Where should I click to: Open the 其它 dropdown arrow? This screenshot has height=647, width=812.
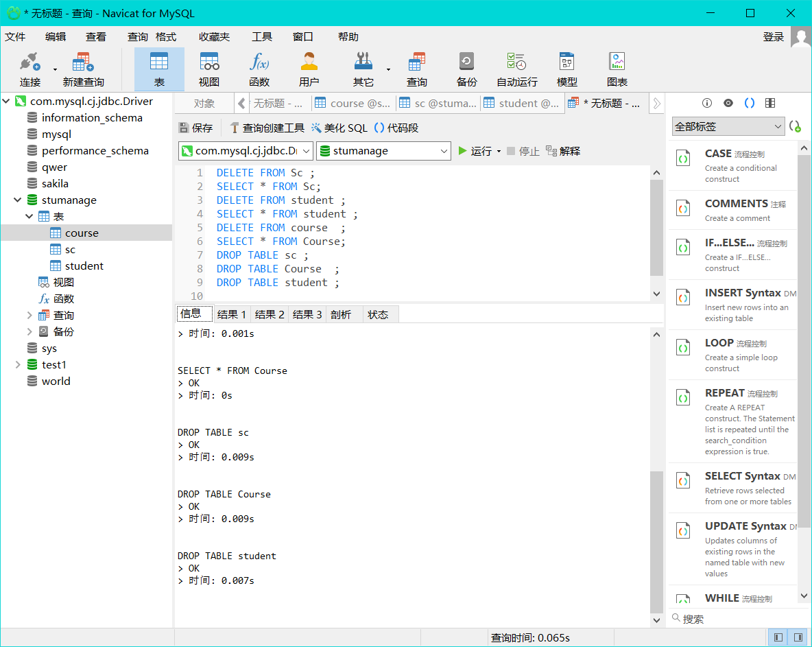388,69
